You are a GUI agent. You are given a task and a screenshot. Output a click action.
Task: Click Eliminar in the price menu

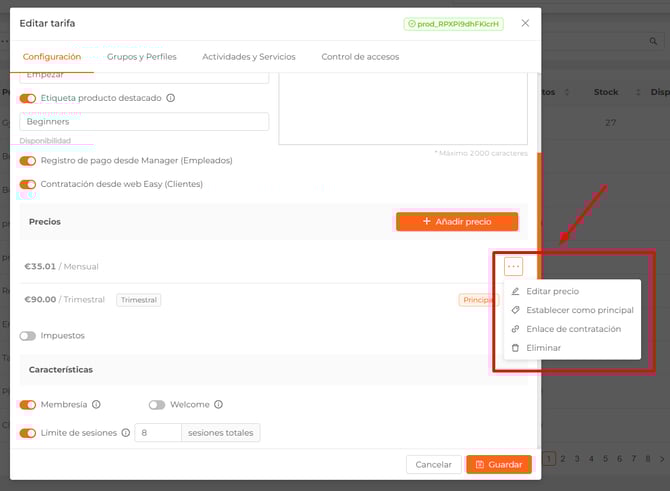pos(543,348)
